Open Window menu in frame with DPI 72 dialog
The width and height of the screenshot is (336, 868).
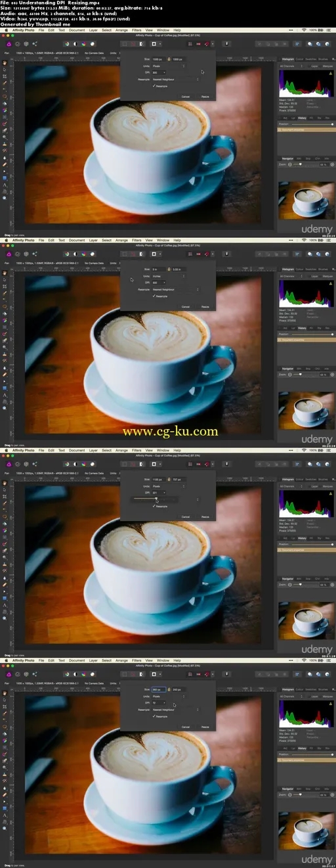click(163, 661)
